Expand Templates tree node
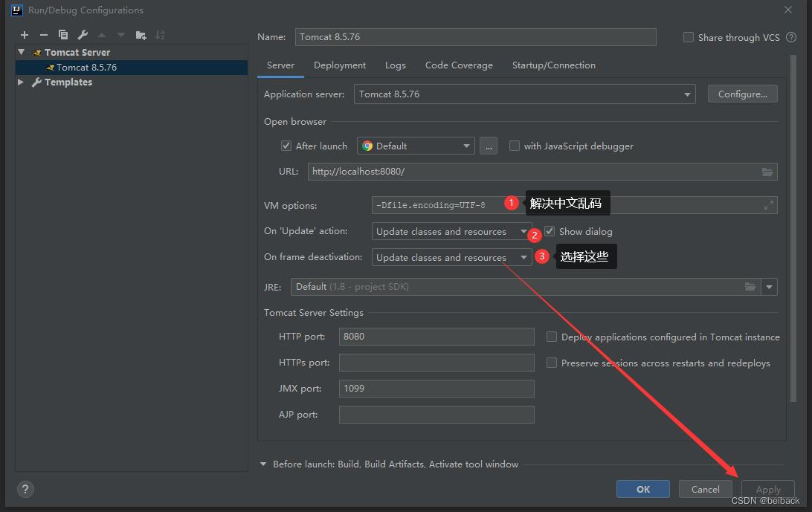812x512 pixels. pos(21,82)
